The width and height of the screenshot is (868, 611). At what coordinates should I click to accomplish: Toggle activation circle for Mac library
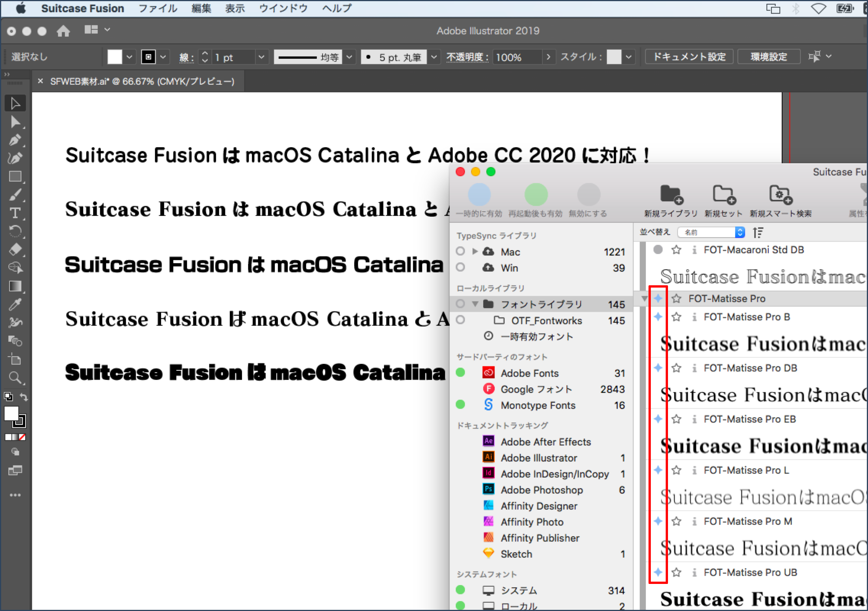[460, 251]
